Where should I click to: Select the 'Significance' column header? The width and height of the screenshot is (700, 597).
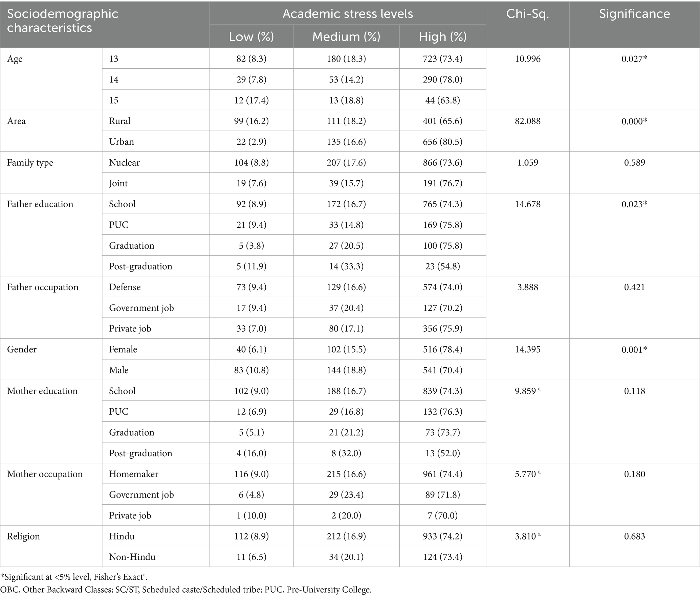coord(634,14)
